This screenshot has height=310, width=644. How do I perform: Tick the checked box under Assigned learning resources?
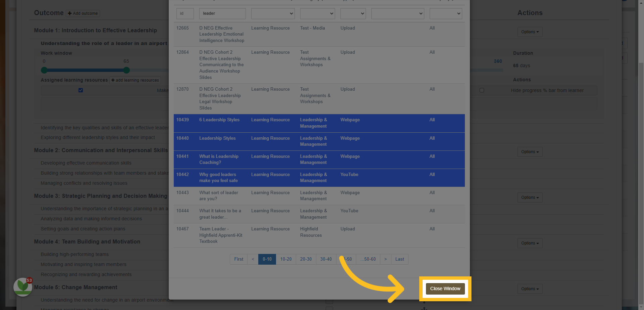[80, 90]
